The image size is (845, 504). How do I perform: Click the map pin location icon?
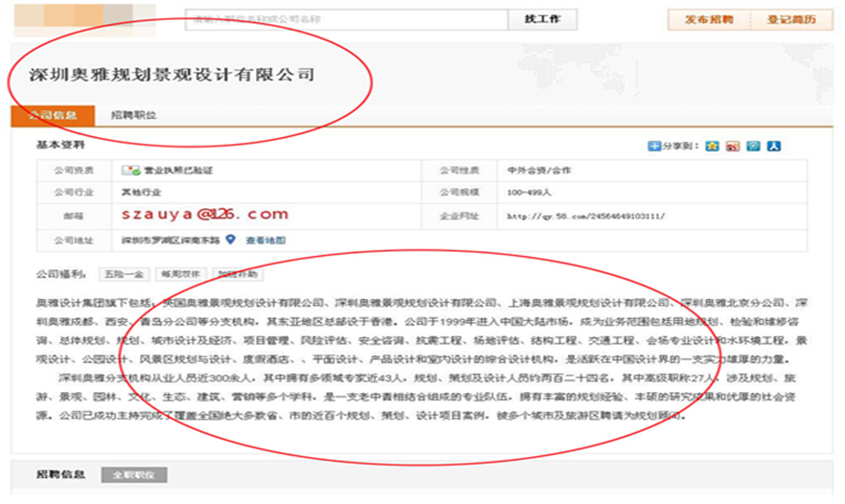tap(231, 240)
